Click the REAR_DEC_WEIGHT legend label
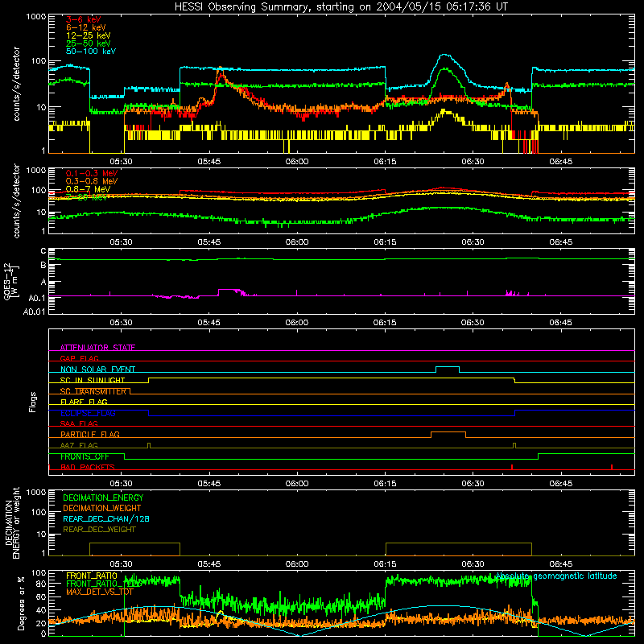The height and width of the screenshot is (644, 644). pos(99,530)
